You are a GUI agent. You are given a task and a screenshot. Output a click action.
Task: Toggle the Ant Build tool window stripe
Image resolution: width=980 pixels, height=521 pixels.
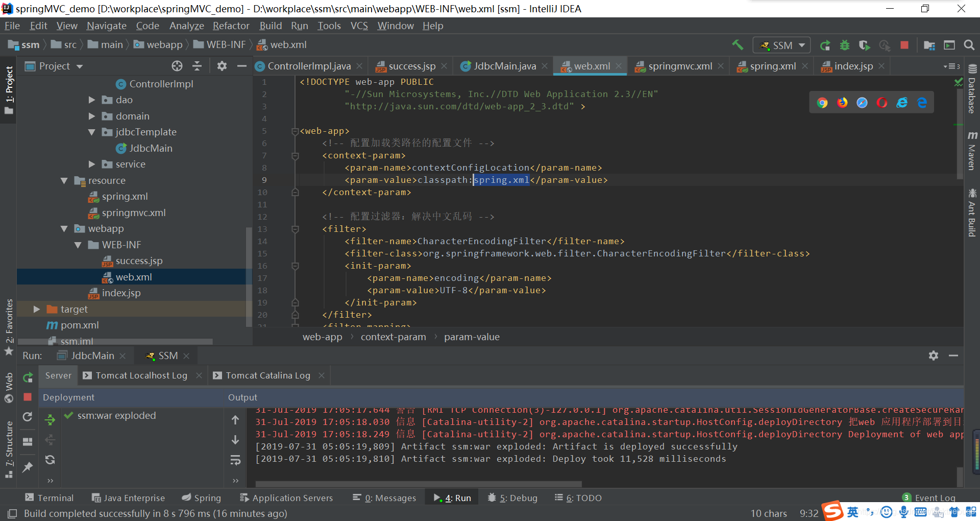972,213
